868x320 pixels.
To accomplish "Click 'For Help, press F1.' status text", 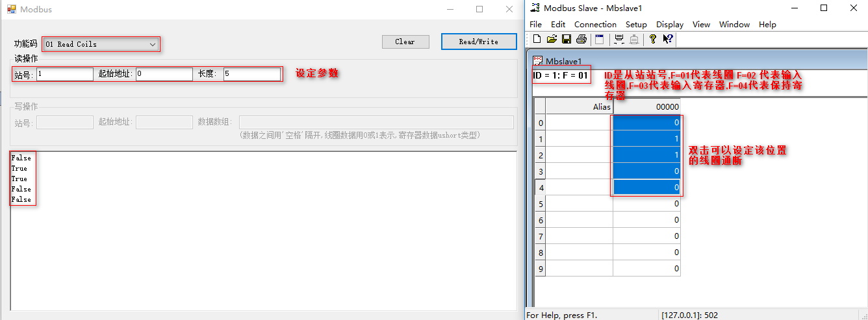I will (x=561, y=315).
